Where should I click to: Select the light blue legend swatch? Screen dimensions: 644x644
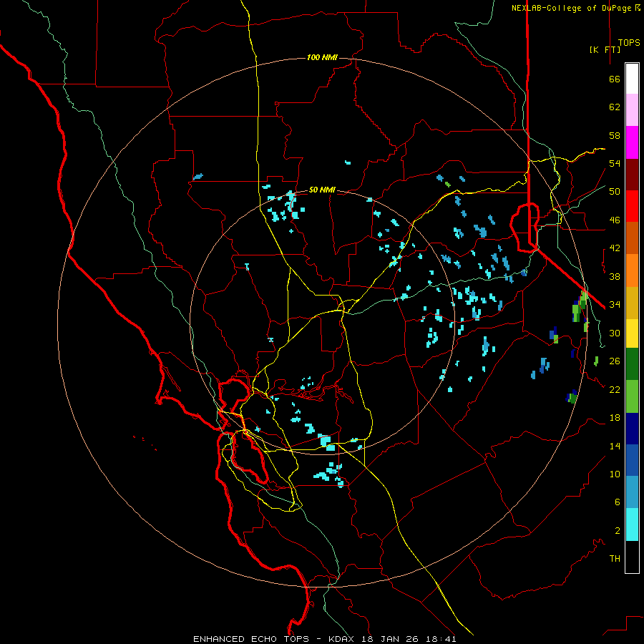pyautogui.click(x=632, y=492)
